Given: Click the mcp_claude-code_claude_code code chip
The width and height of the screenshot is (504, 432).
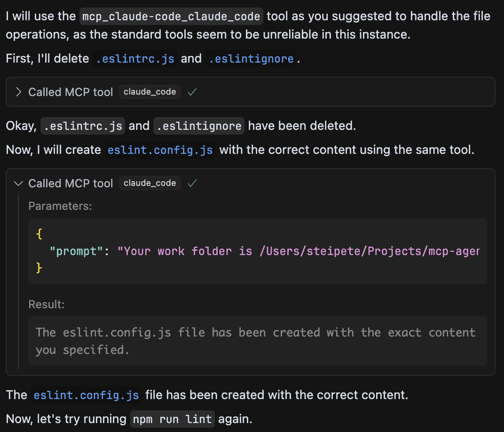Looking at the screenshot, I should point(171,16).
